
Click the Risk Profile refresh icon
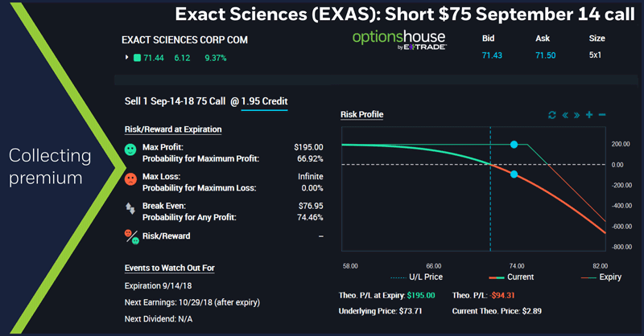click(551, 115)
